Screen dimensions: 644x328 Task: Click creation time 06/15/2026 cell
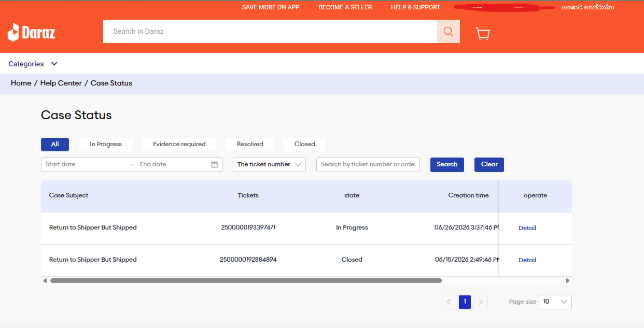(467, 260)
